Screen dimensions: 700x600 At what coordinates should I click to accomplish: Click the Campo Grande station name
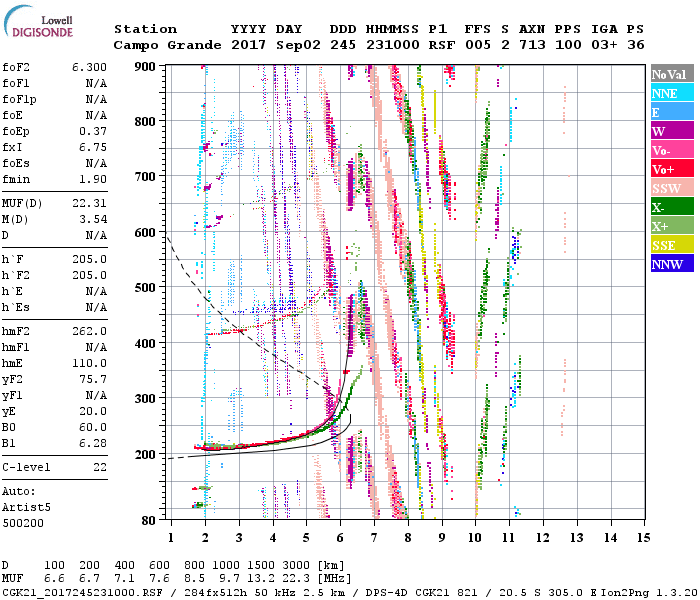167,45
